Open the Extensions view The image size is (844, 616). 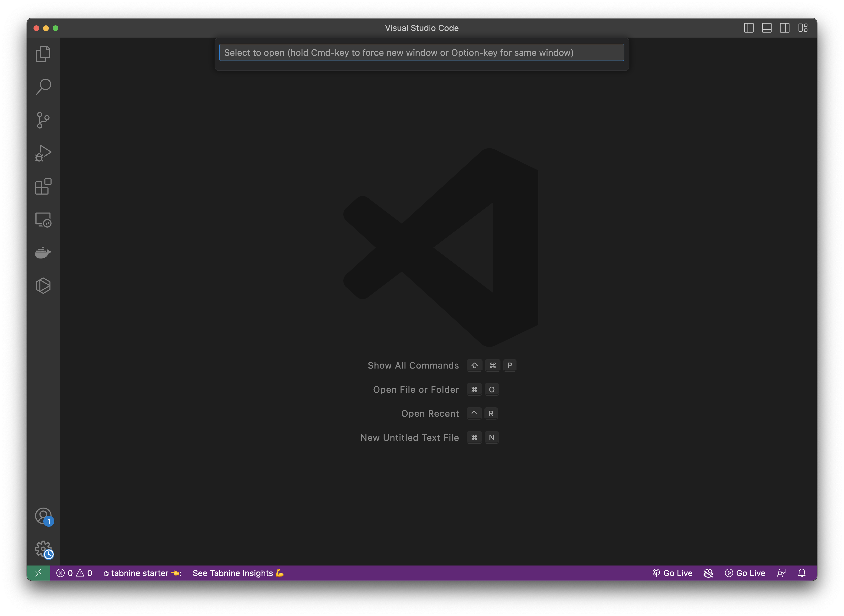[43, 186]
